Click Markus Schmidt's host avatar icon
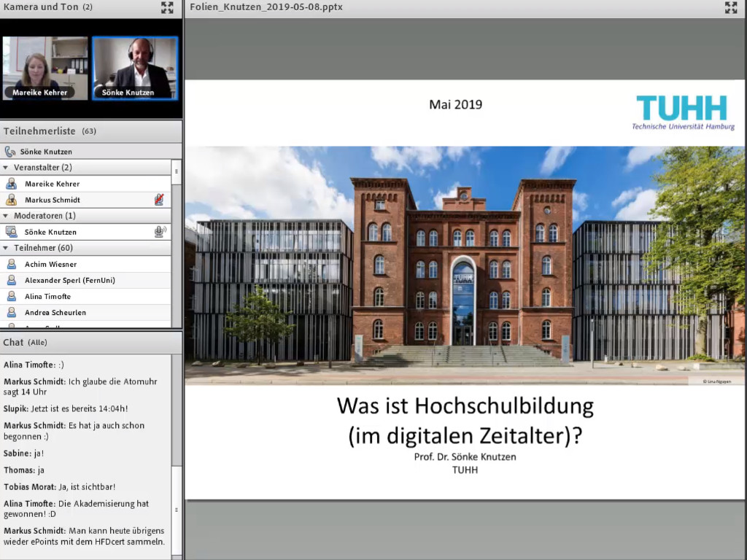Screen dimensions: 747x560 point(12,200)
